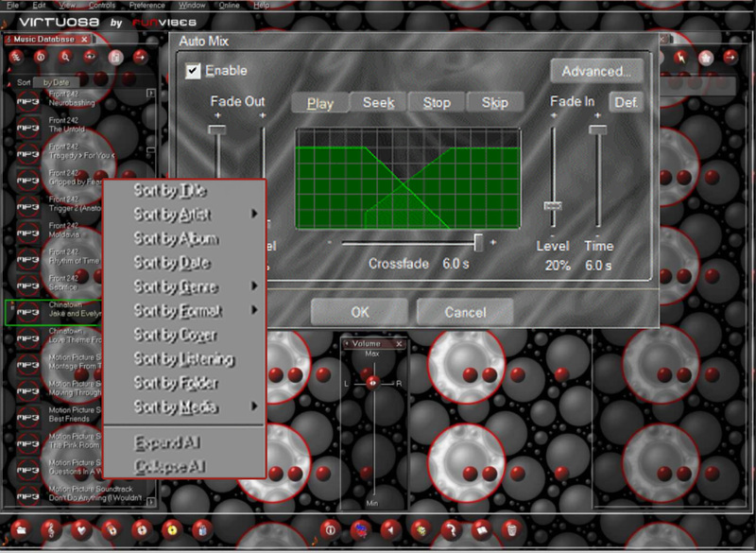
Task: Toggle the Enable checkbox in Auto Mix
Action: (x=194, y=71)
